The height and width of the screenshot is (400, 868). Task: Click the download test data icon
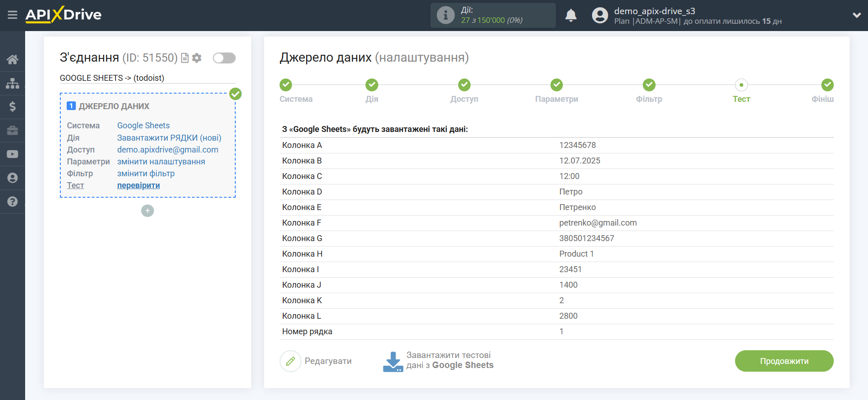393,362
